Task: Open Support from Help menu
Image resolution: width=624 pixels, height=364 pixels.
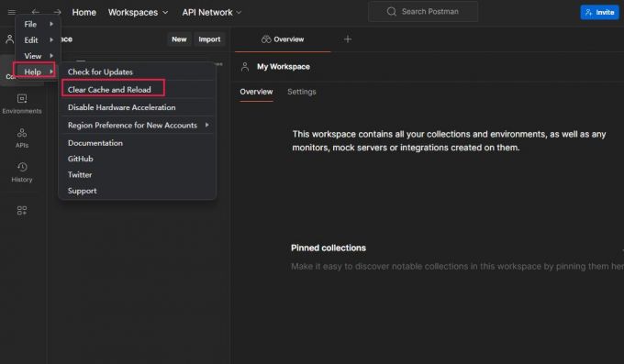Action: [138, 191]
